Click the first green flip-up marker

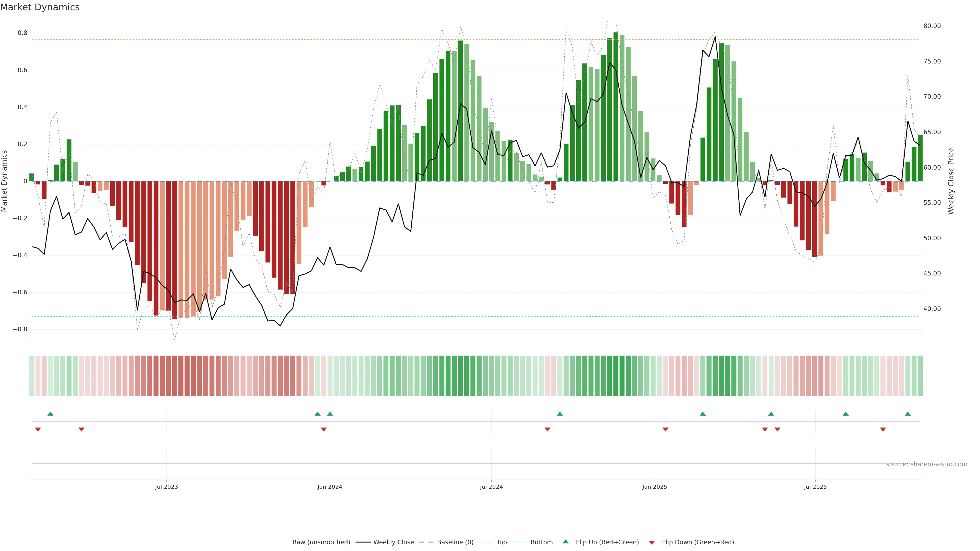pyautogui.click(x=50, y=414)
